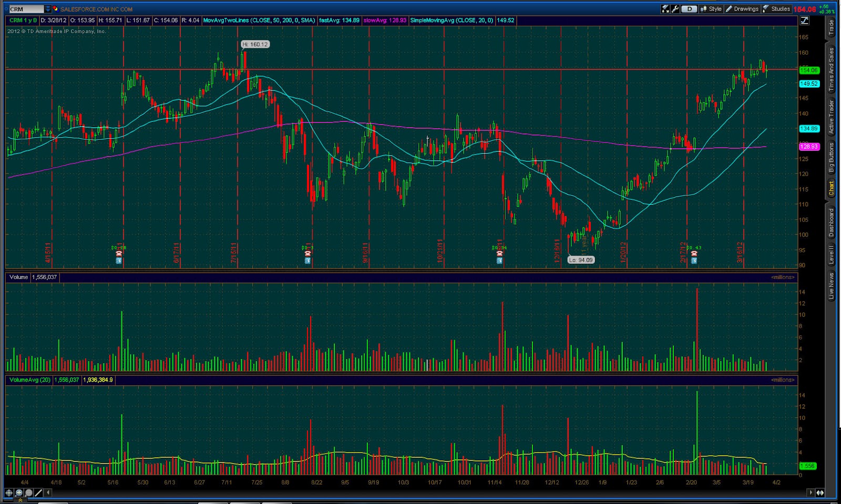Click the 154.06 last price axis label
This screenshot has height=504, width=841.
tap(809, 70)
